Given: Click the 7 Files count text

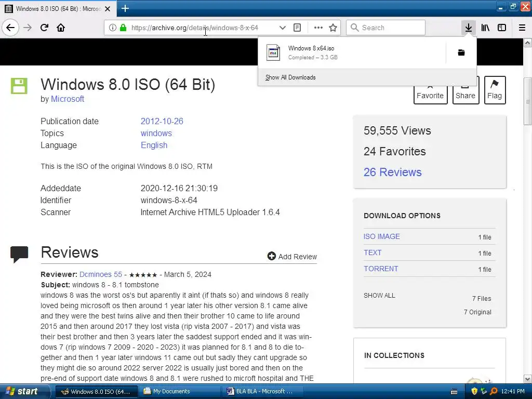Looking at the screenshot, I should 482,299.
